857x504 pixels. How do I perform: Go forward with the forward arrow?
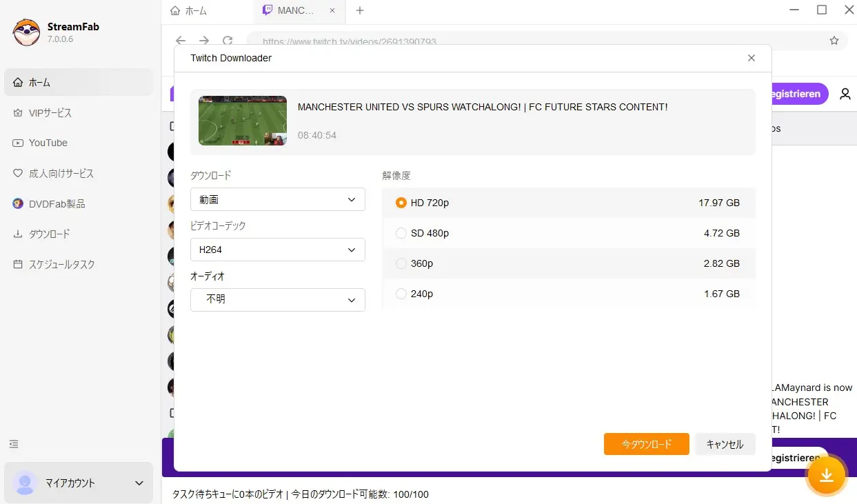coord(204,41)
